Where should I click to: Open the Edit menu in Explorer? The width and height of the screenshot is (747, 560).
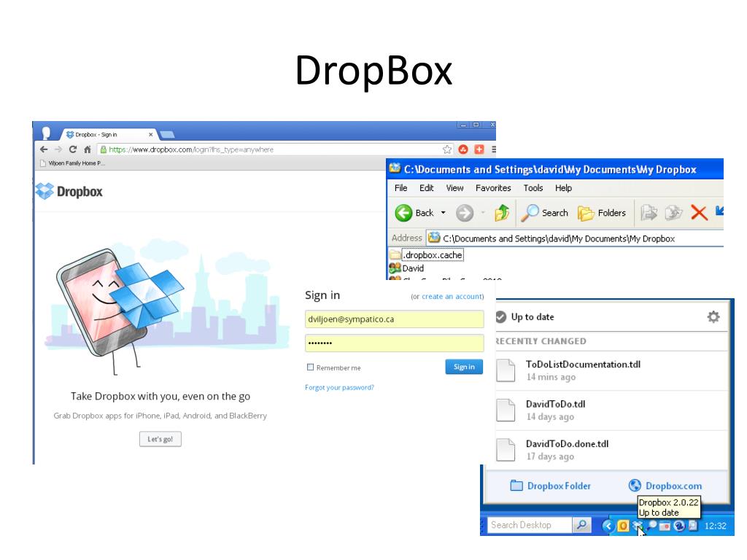[x=426, y=188]
